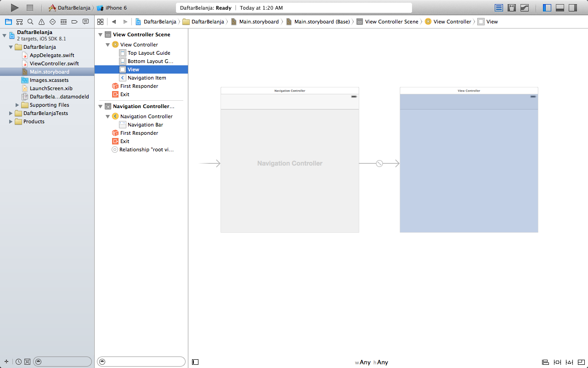The width and height of the screenshot is (588, 368).
Task: Click the wAny hAny size class control
Action: 372,362
